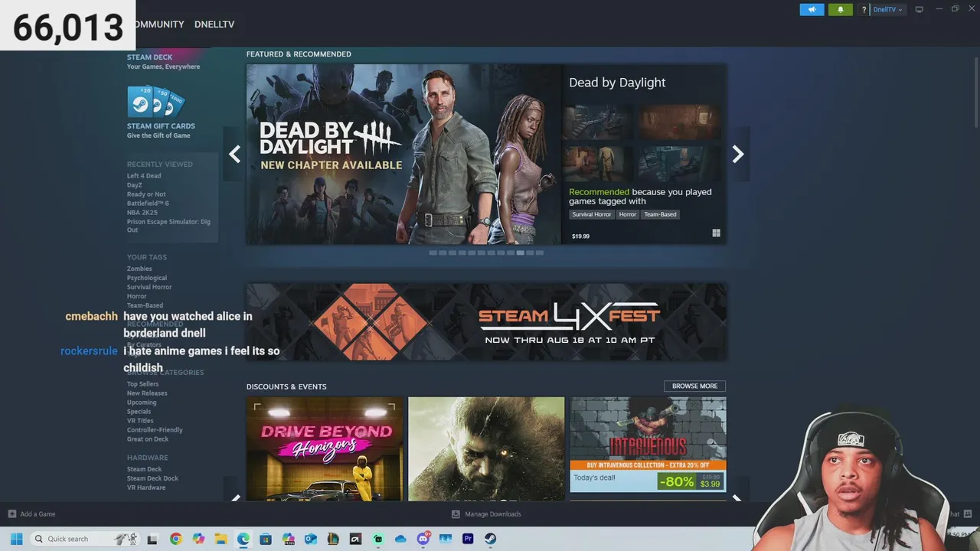
Task: Open OneDrive cloud icon on taskbar
Action: click(400, 539)
